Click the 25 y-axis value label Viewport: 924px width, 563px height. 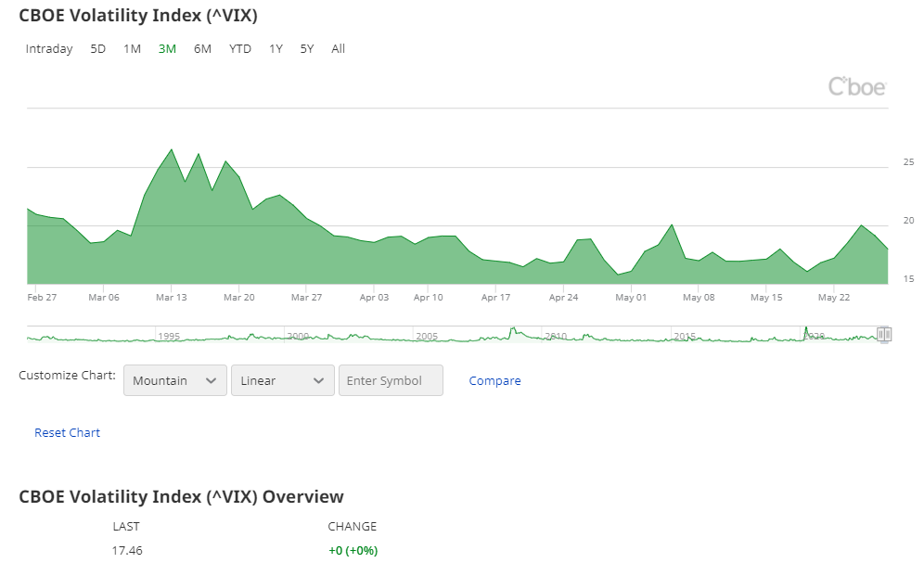pyautogui.click(x=908, y=162)
